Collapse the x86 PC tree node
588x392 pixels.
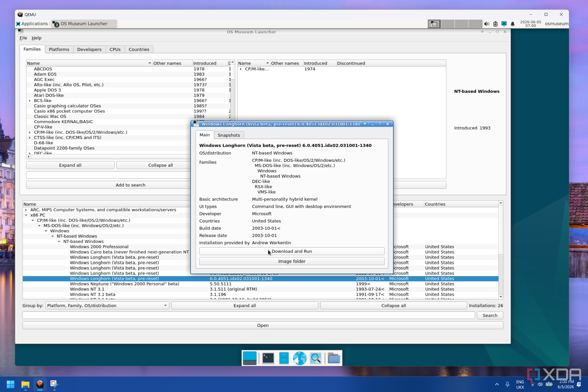click(x=26, y=215)
